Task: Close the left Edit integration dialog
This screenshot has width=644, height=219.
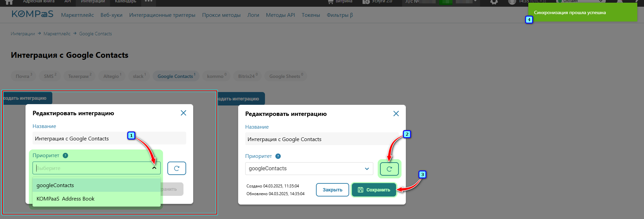Action: coord(183,113)
